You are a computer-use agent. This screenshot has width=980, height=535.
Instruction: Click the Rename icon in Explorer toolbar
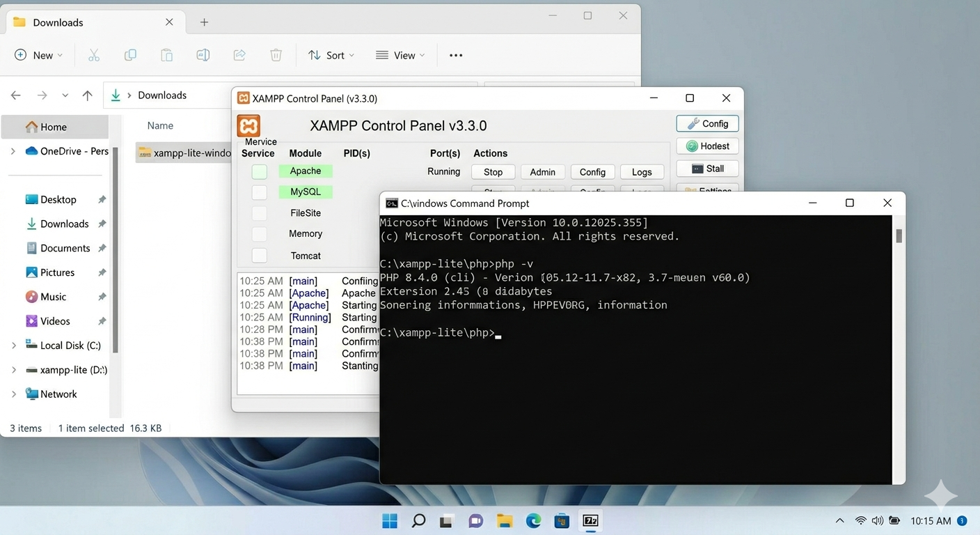pos(203,55)
